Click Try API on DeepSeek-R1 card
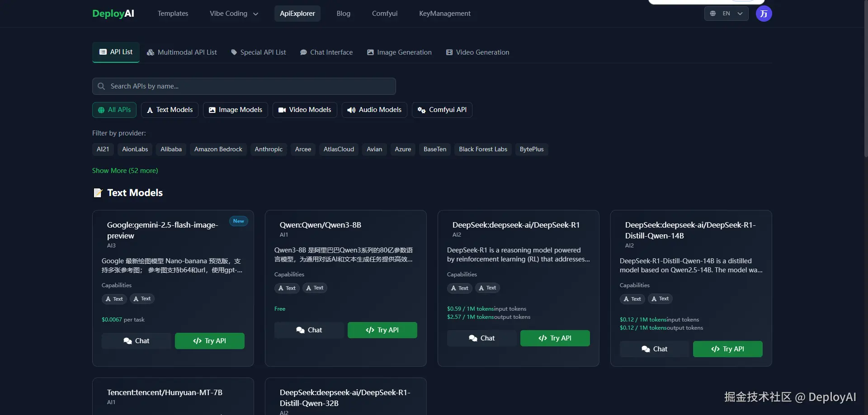 555,338
